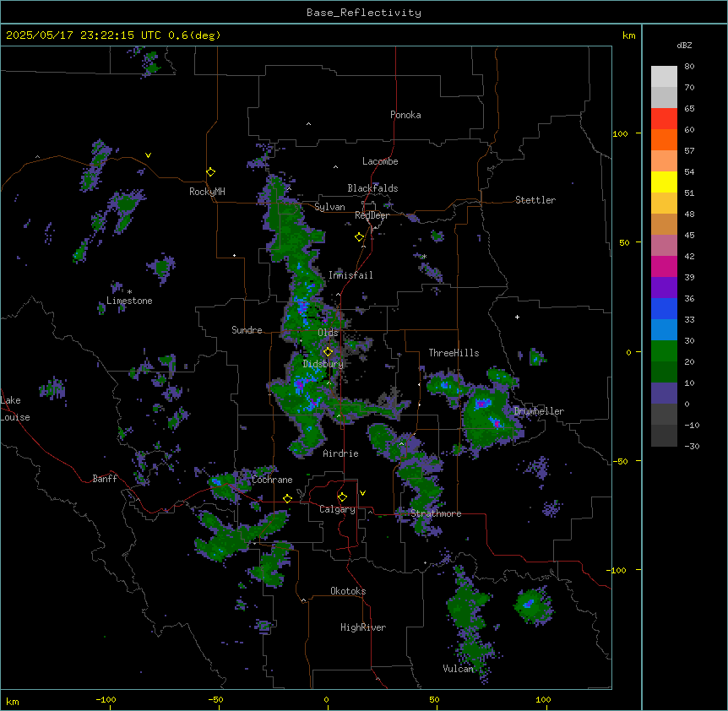Click the Sylvan label on the map
Screen dimensions: 728x711
tap(329, 207)
